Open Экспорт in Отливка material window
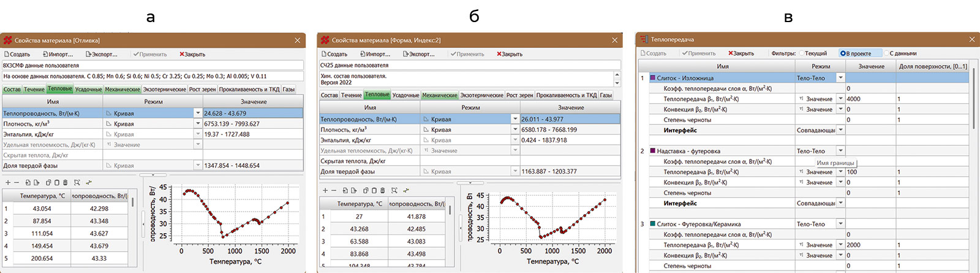This screenshot has width=980, height=273. (102, 55)
